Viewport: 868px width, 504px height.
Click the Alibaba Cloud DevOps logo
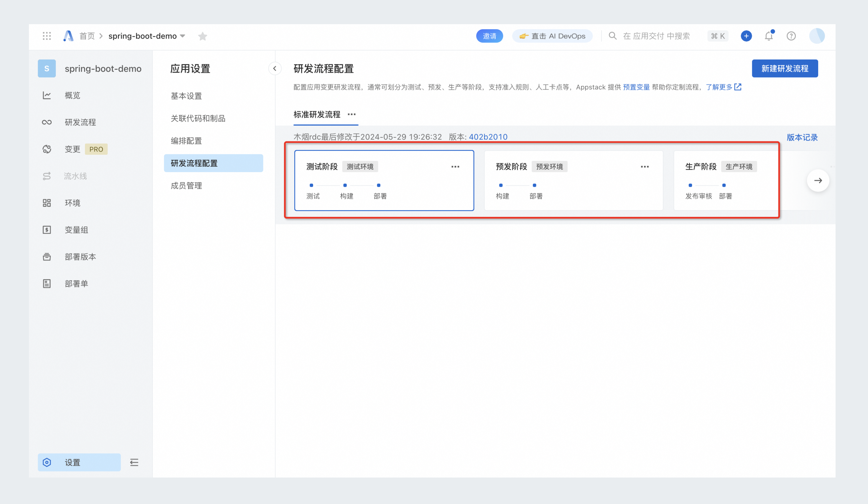pos(68,36)
